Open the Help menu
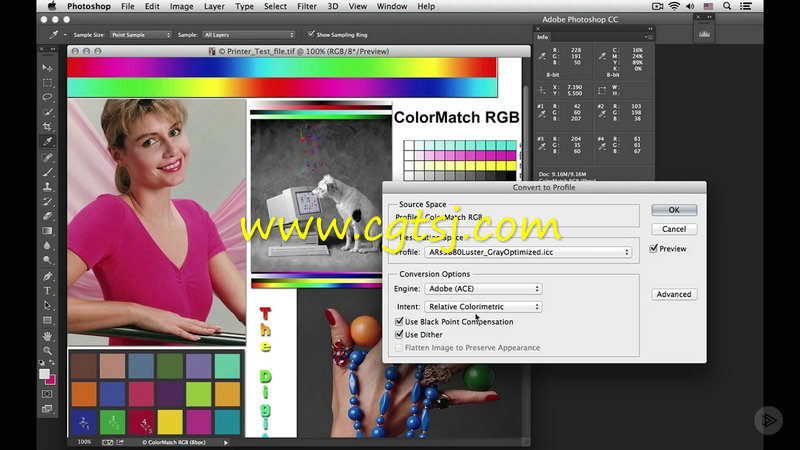 [426, 6]
